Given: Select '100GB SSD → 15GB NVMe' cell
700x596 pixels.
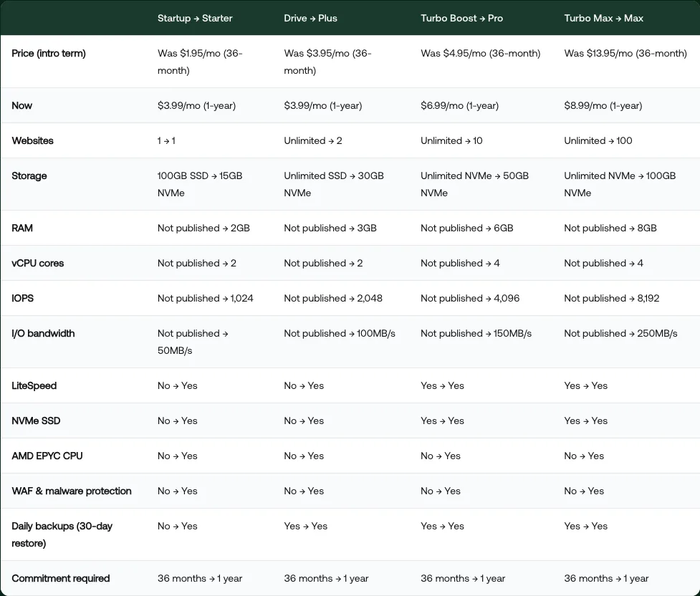Looking at the screenshot, I should [x=200, y=184].
